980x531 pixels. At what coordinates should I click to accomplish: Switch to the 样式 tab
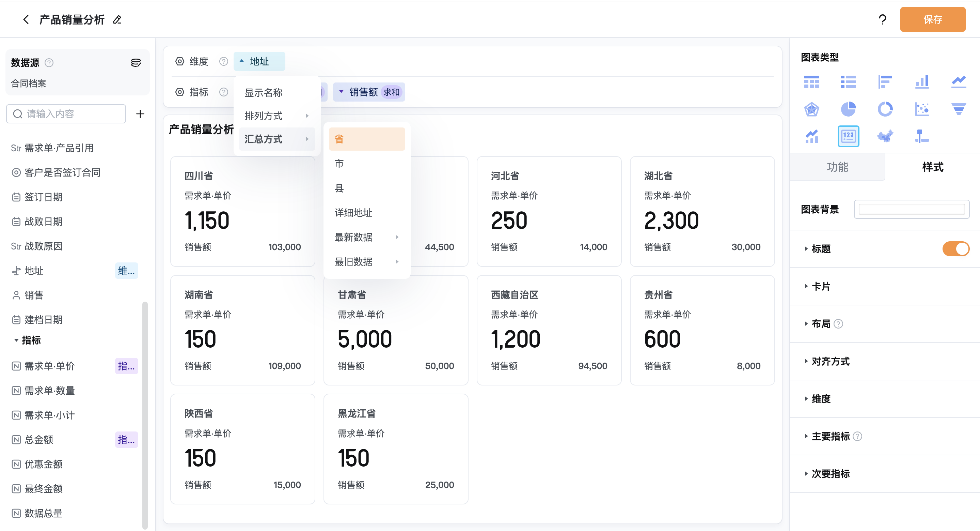[x=932, y=167]
